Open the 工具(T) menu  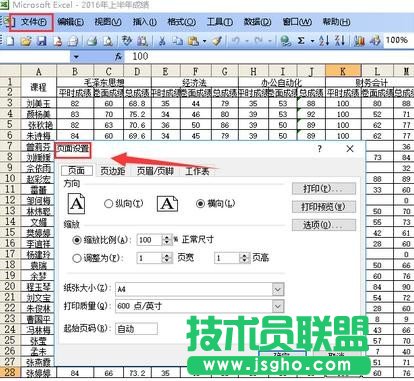pos(220,22)
